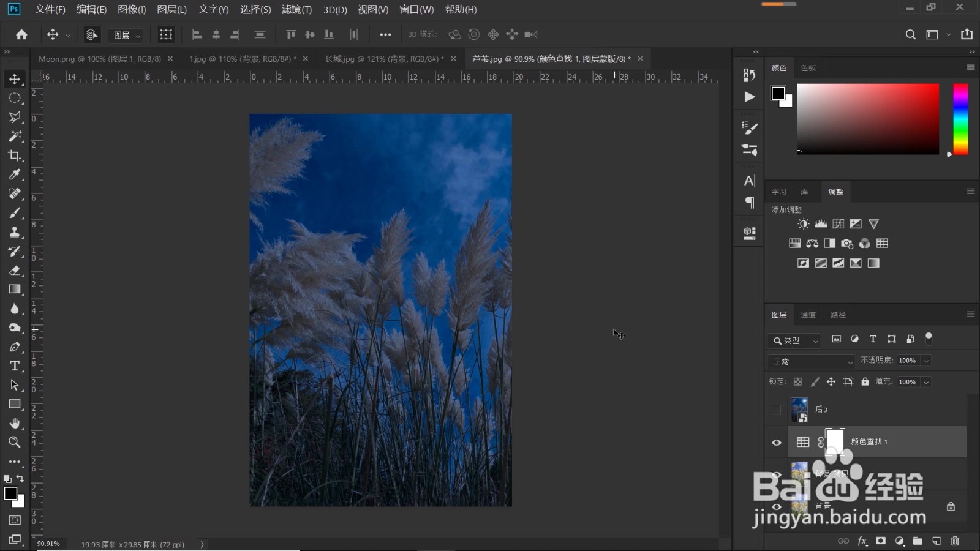The width and height of the screenshot is (980, 551).
Task: Switch to the Moon.png document tab
Action: pos(100,59)
